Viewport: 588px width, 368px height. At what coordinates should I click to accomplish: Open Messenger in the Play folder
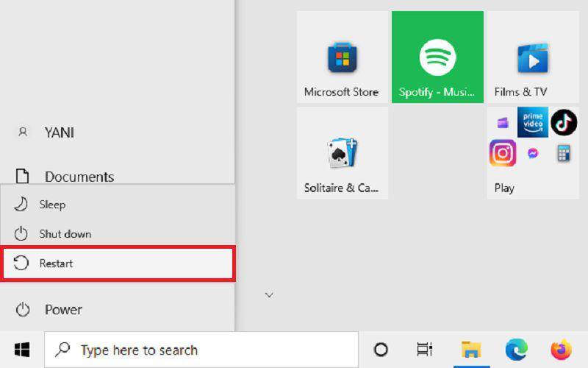[x=533, y=153]
